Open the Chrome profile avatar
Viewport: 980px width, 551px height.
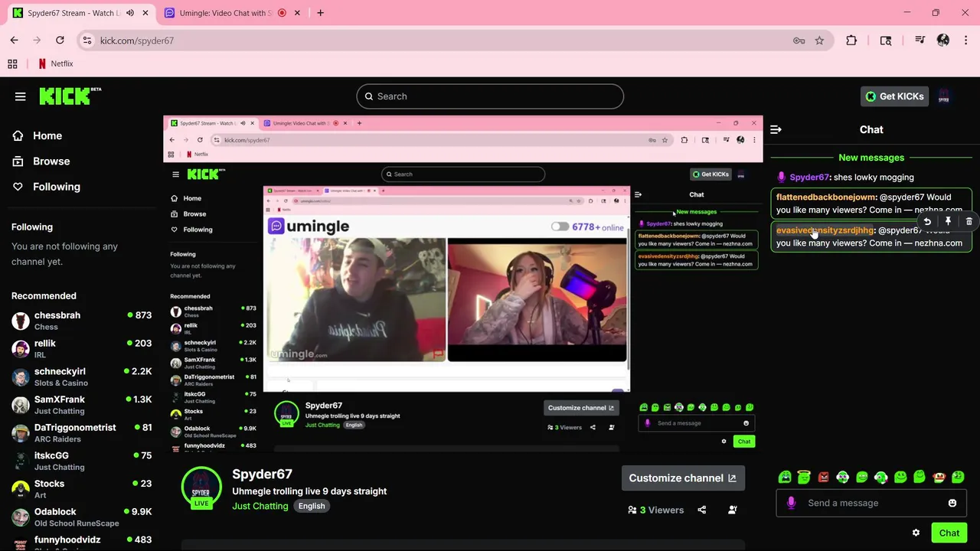click(x=943, y=41)
